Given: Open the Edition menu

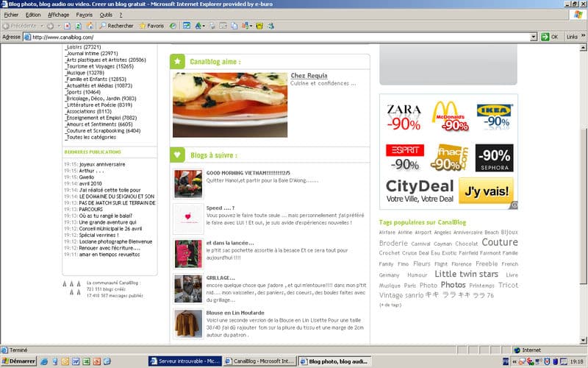Looking at the screenshot, I should click(x=33, y=15).
